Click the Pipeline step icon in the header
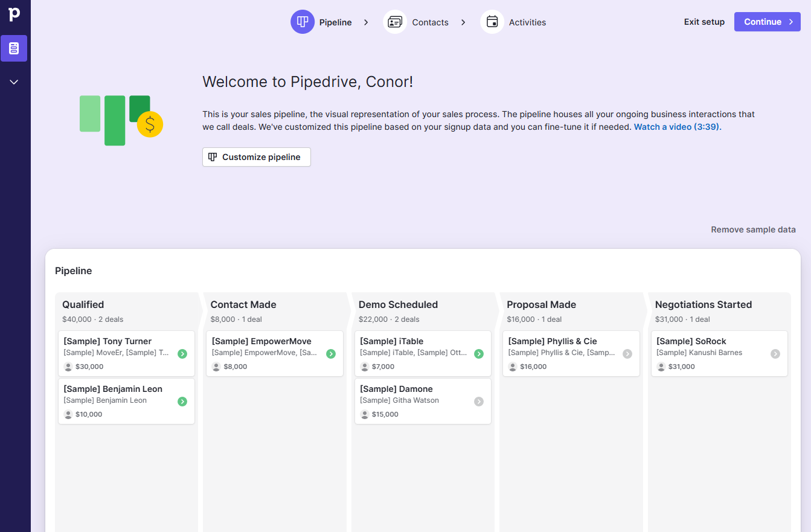811x532 pixels. coord(303,22)
